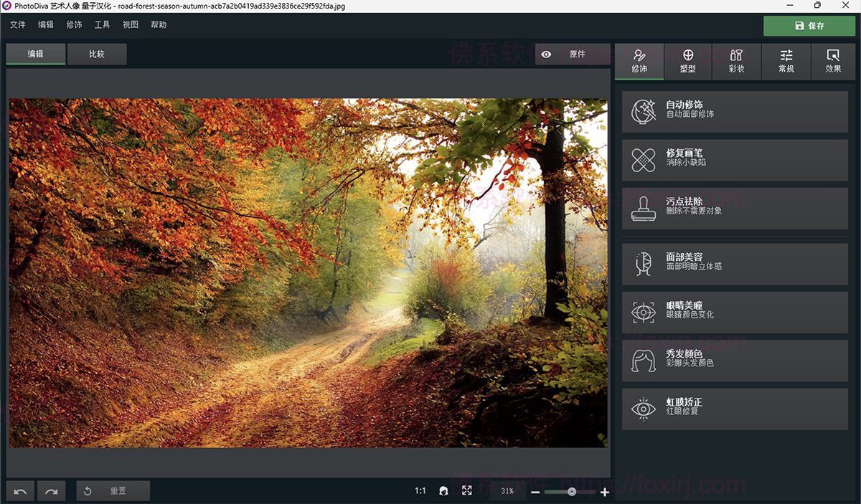Switch to the 塑型 sculpt tab
Viewport: 861px width, 504px height.
click(687, 62)
